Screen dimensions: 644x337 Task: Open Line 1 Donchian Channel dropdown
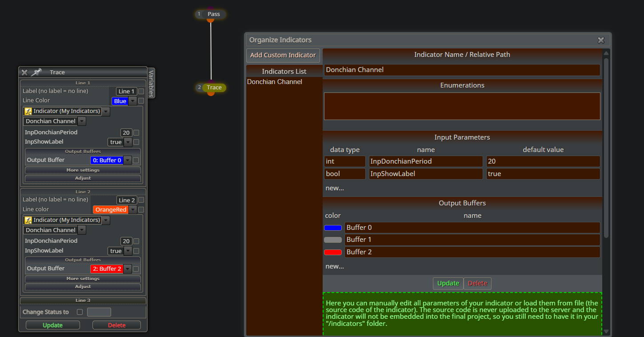tap(81, 121)
